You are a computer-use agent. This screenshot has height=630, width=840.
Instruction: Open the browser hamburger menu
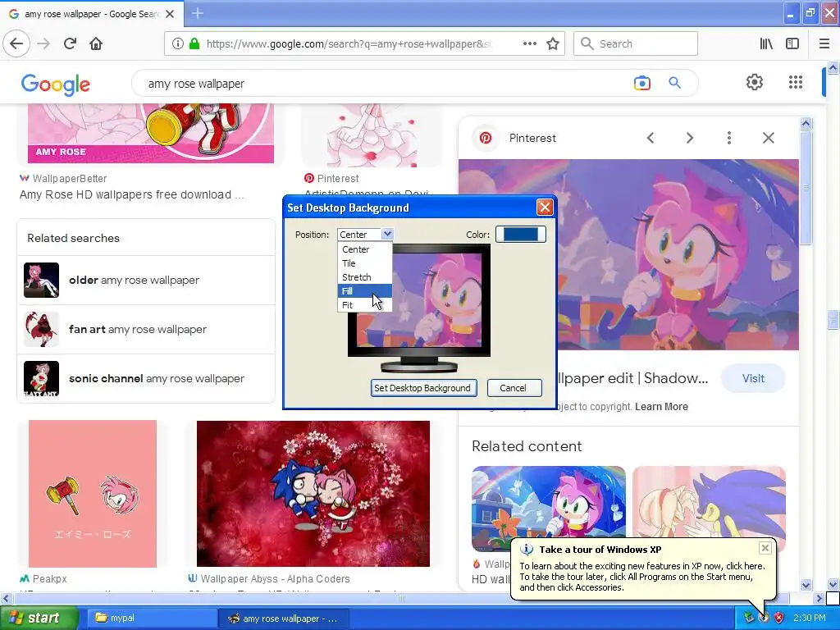coord(824,43)
